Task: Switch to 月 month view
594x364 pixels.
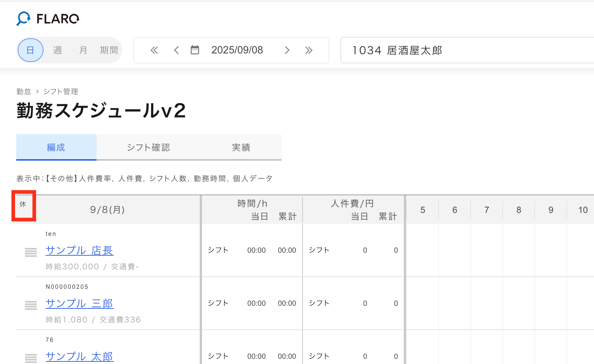Action: [x=83, y=50]
